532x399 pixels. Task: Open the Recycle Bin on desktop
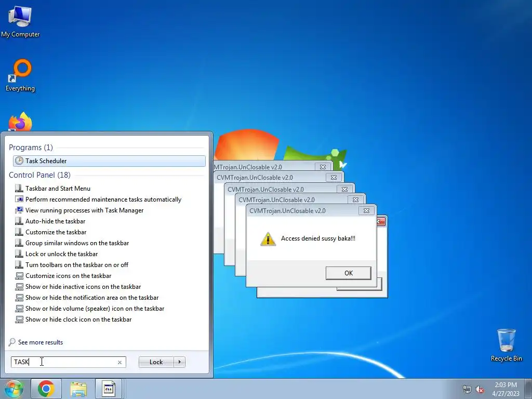tap(506, 345)
